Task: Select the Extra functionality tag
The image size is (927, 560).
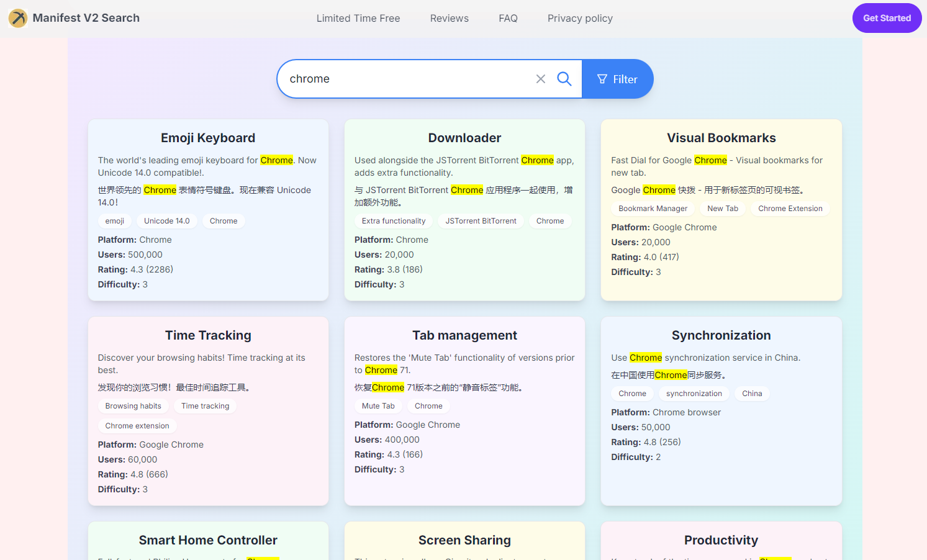Action: pos(394,221)
